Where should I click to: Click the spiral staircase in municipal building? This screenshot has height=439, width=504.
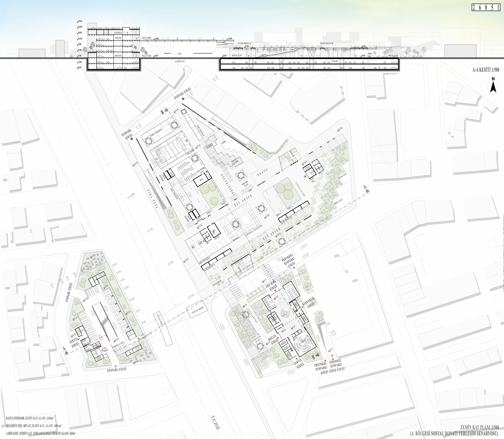[286, 313]
